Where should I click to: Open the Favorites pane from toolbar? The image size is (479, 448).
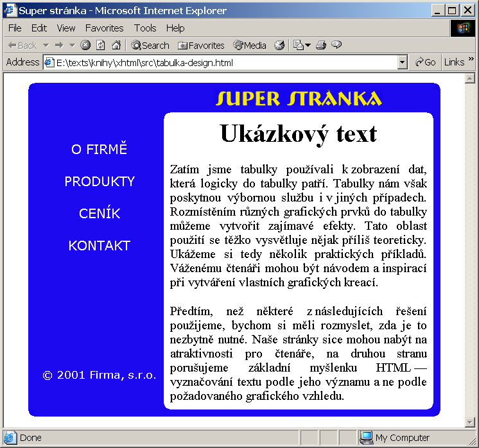click(202, 46)
